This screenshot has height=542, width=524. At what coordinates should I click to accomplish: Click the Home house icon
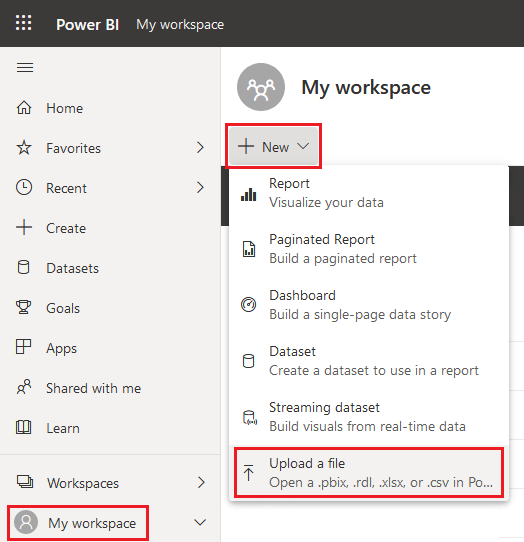[x=24, y=108]
